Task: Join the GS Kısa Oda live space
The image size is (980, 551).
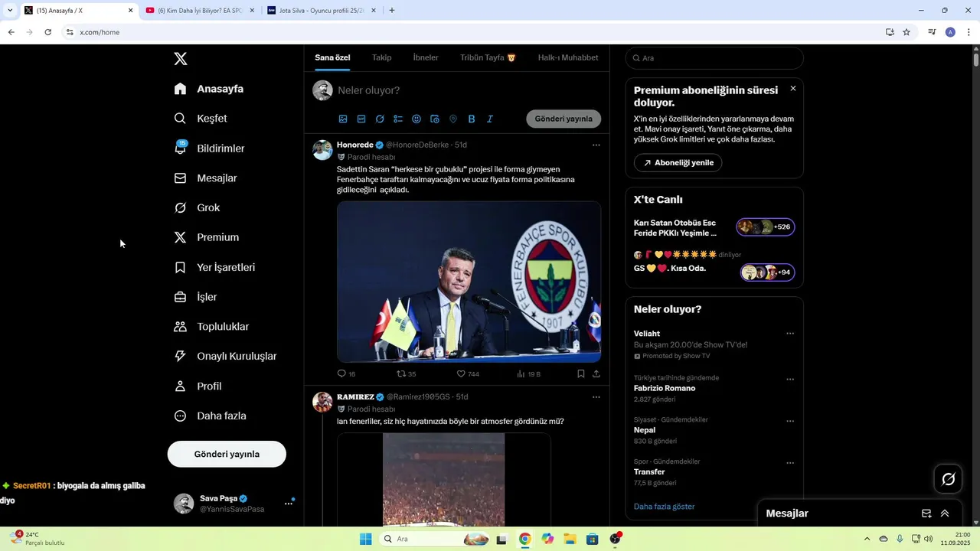Action: [x=714, y=269]
